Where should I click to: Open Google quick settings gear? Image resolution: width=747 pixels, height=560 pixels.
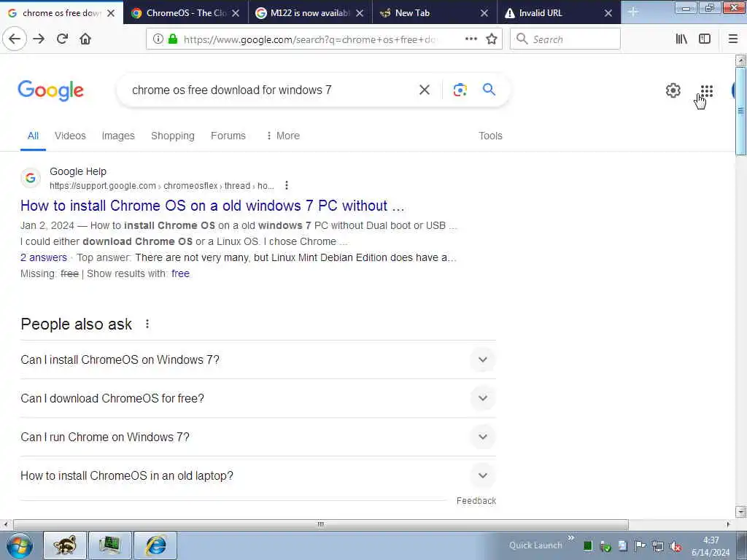click(x=673, y=90)
